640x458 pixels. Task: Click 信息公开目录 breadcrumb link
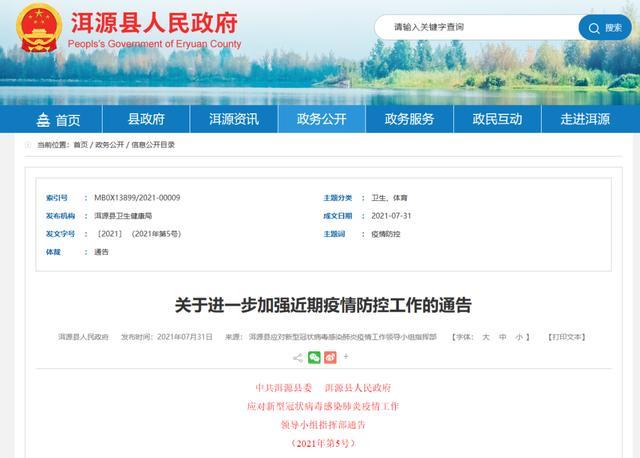tap(153, 145)
